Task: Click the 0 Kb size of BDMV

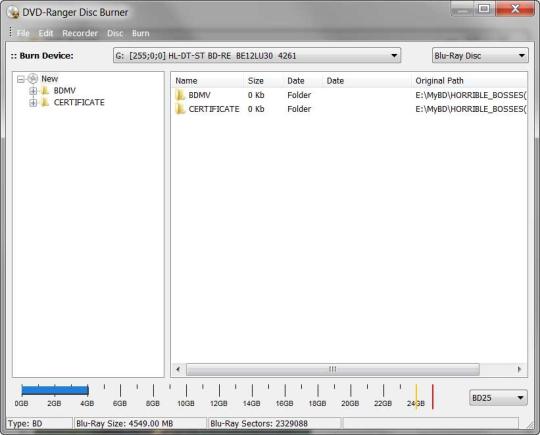Action: click(256, 95)
